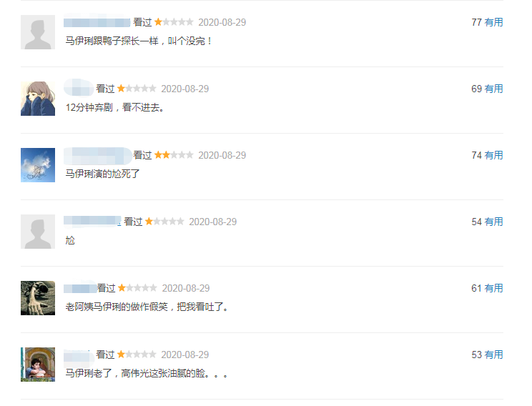Open the painting-style avatar of the last reviewer
532x406 pixels.
point(38,365)
